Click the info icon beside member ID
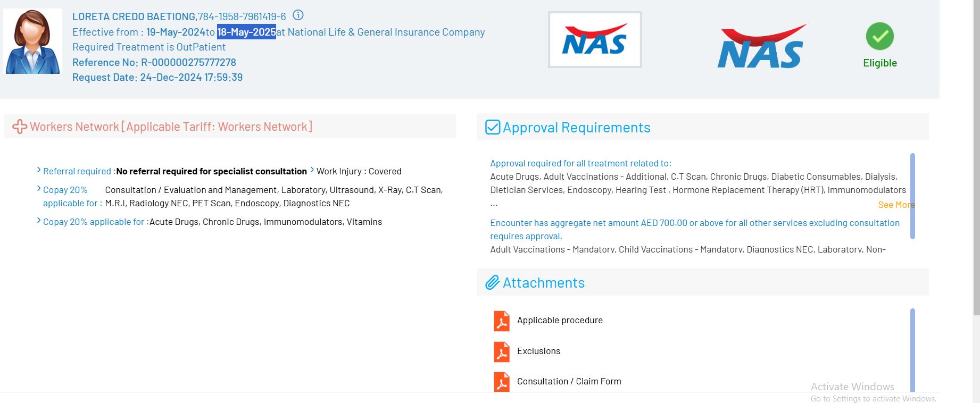 click(298, 15)
